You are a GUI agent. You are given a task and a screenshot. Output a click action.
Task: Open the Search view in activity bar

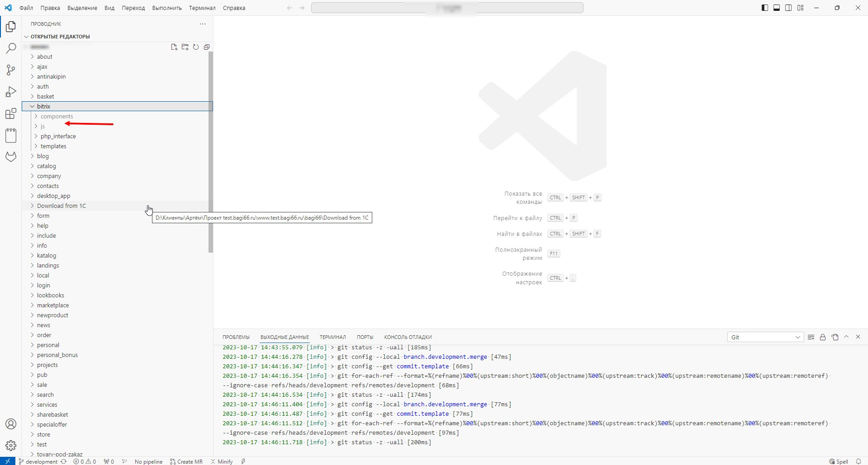11,48
